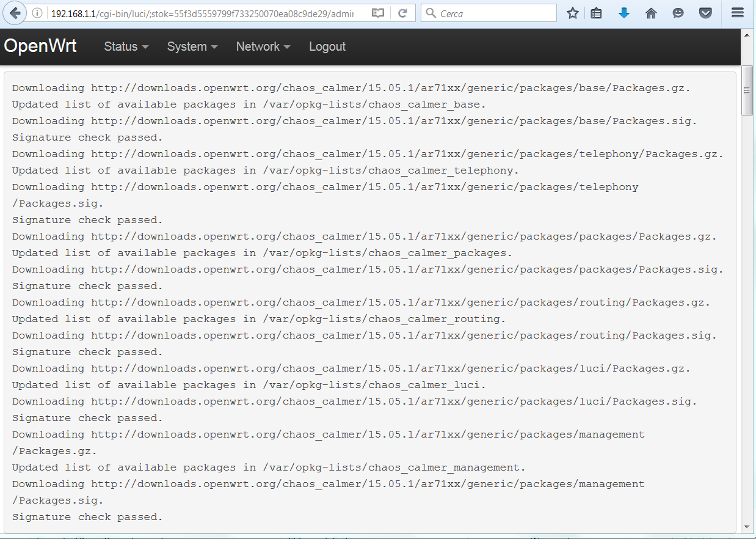The width and height of the screenshot is (756, 539).
Task: Go to browser home page
Action: pyautogui.click(x=651, y=13)
